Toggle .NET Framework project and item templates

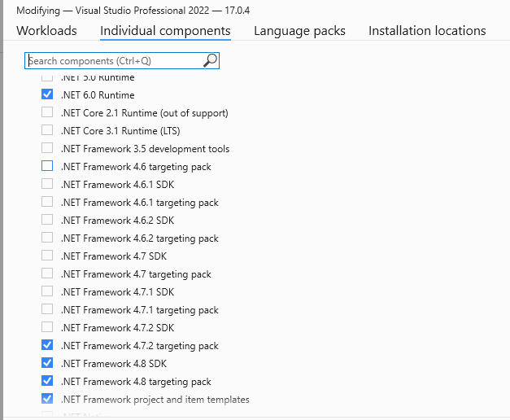pos(47,400)
